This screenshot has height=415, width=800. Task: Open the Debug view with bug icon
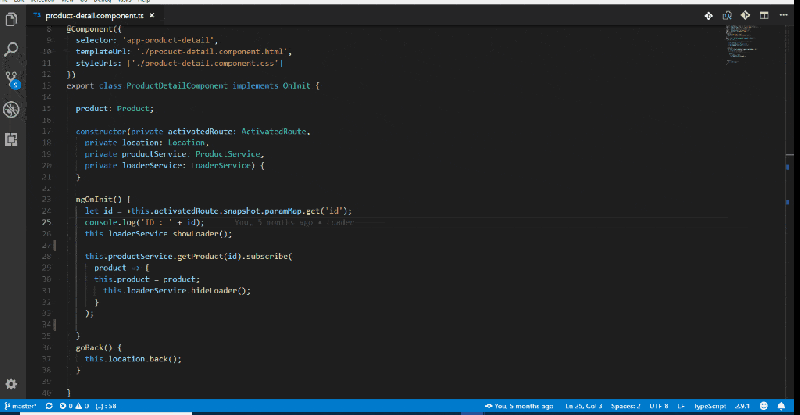coord(11,109)
